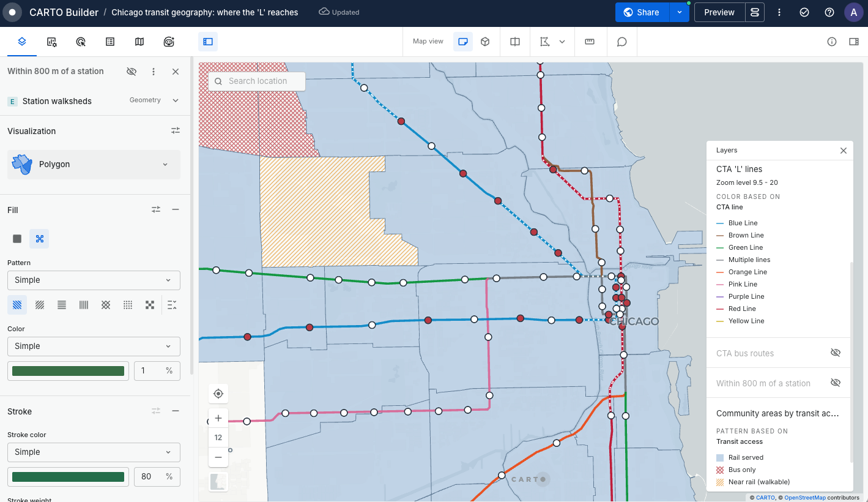Hide the layer from the sidebar header eye
Viewport: 868px width, 502px height.
pyautogui.click(x=132, y=72)
